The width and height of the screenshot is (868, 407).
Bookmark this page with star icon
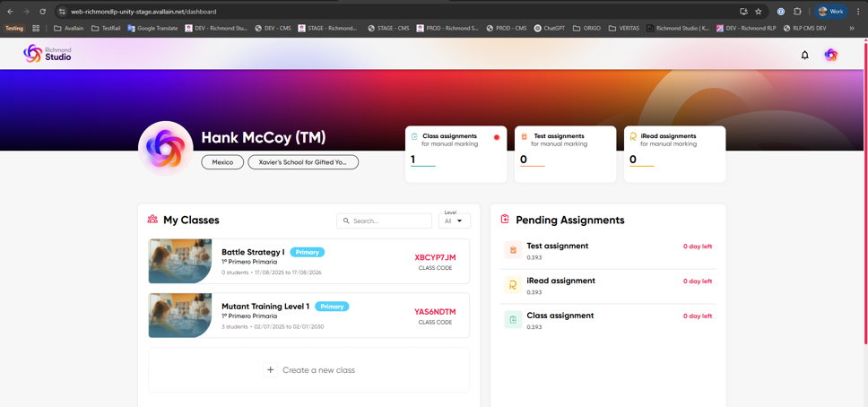coord(759,11)
